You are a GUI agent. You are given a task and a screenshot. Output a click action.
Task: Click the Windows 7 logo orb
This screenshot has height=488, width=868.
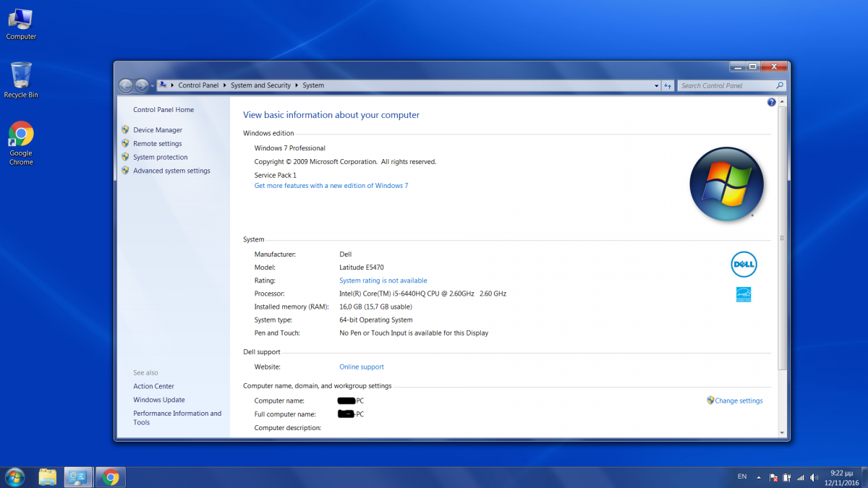pyautogui.click(x=726, y=184)
